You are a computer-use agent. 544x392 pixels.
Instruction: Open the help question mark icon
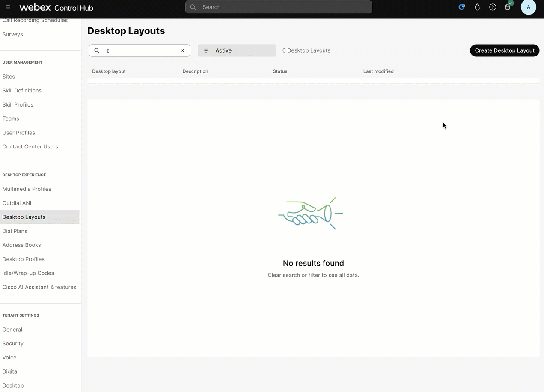[x=493, y=7]
